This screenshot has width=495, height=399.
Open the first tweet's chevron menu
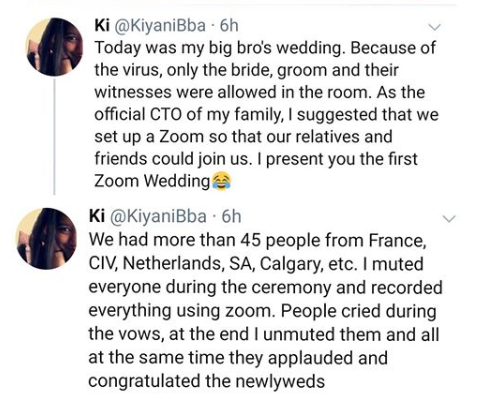(x=434, y=27)
